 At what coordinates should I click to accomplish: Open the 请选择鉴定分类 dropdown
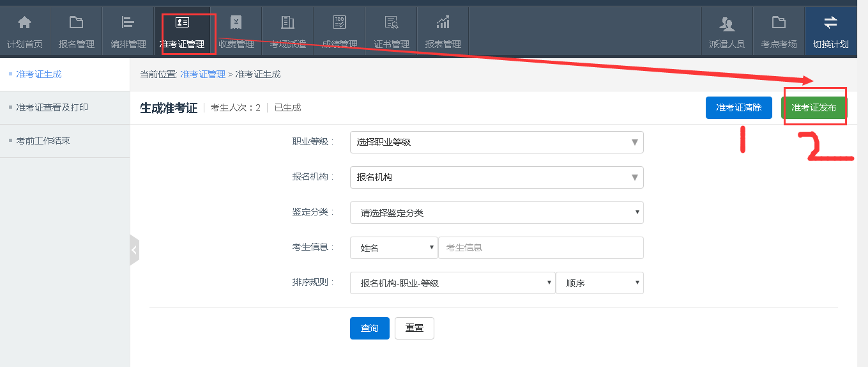(x=497, y=212)
